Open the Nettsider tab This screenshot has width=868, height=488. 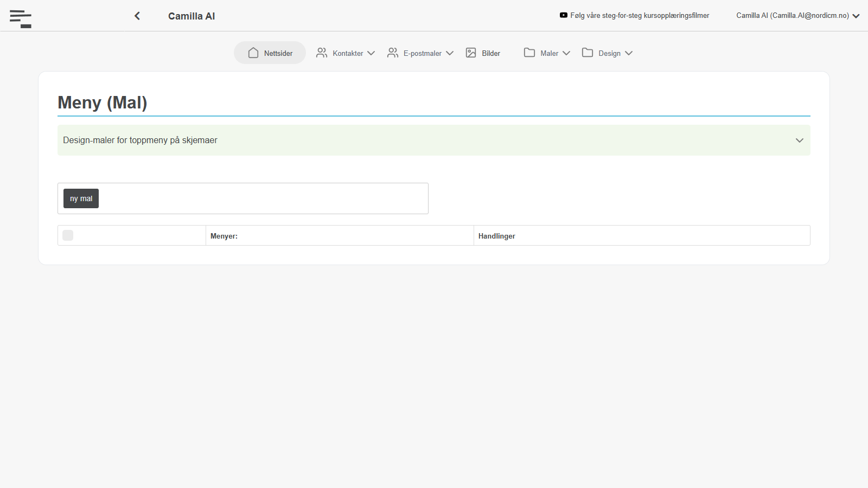(x=270, y=53)
